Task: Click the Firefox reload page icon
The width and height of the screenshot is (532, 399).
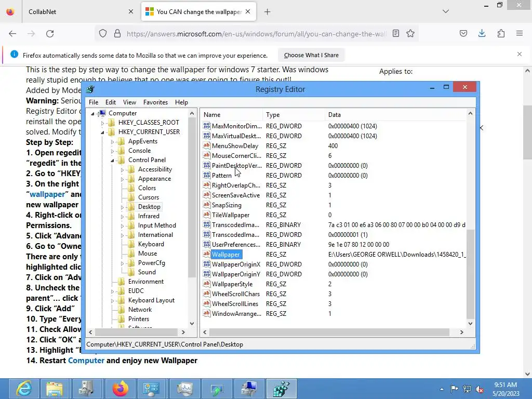Action: (50, 34)
